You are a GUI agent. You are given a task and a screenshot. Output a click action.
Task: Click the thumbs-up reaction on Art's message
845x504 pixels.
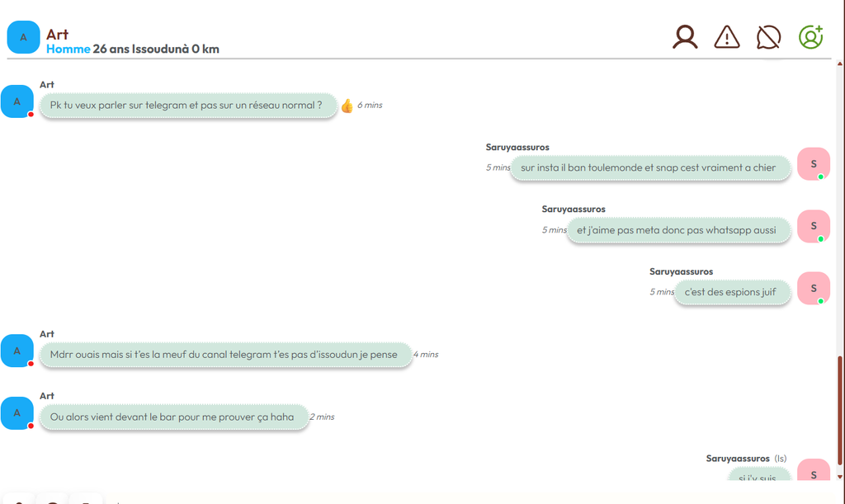(x=347, y=106)
